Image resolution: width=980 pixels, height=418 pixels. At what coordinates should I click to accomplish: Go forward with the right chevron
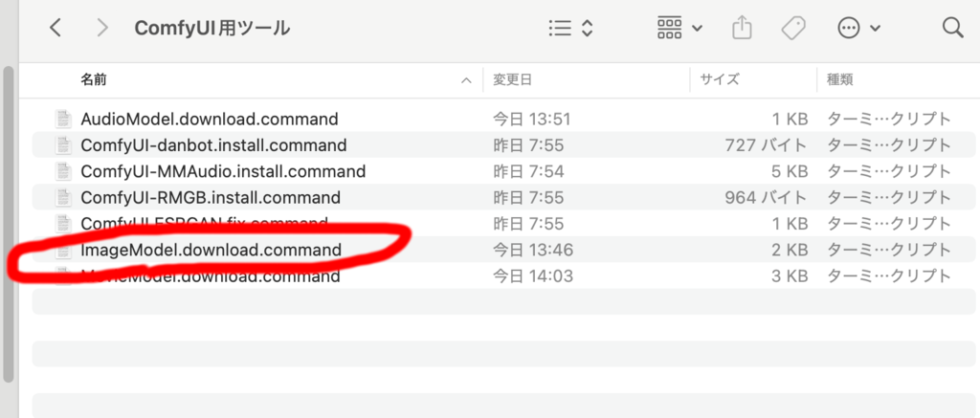(102, 28)
